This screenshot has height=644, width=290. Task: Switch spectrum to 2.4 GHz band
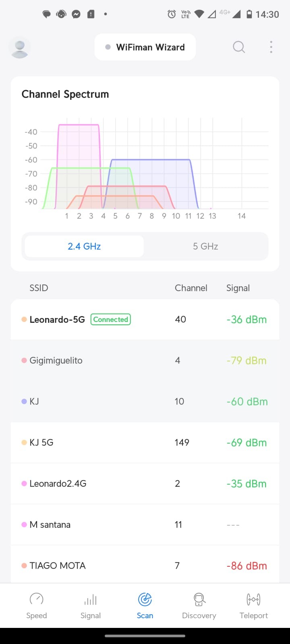pos(84,246)
